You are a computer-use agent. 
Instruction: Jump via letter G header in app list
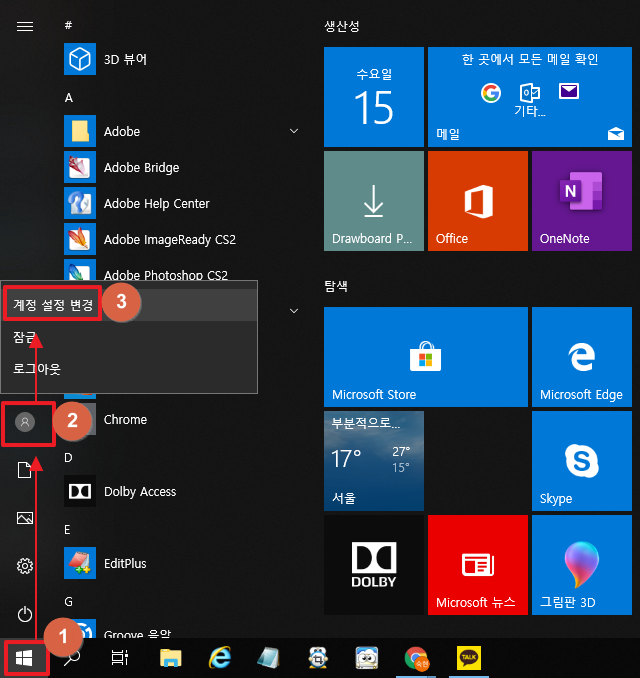68,601
